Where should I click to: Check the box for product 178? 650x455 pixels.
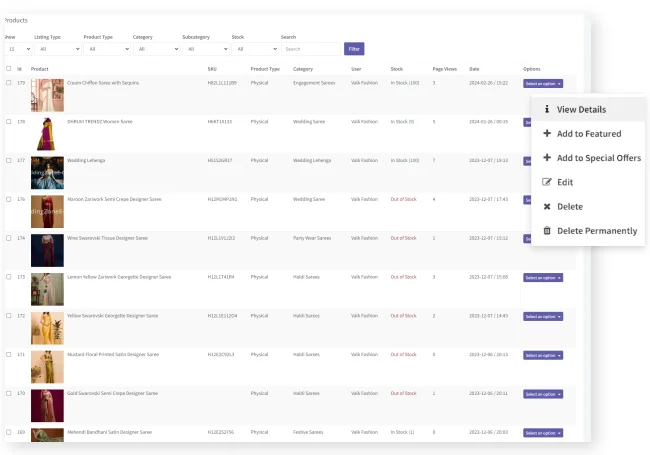pos(8,121)
